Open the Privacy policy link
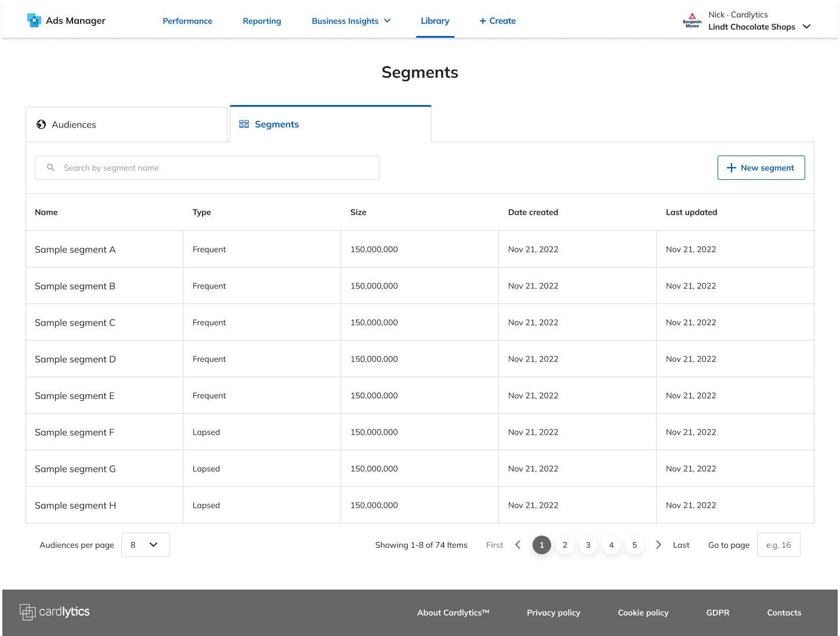The height and width of the screenshot is (636, 840). 553,613
